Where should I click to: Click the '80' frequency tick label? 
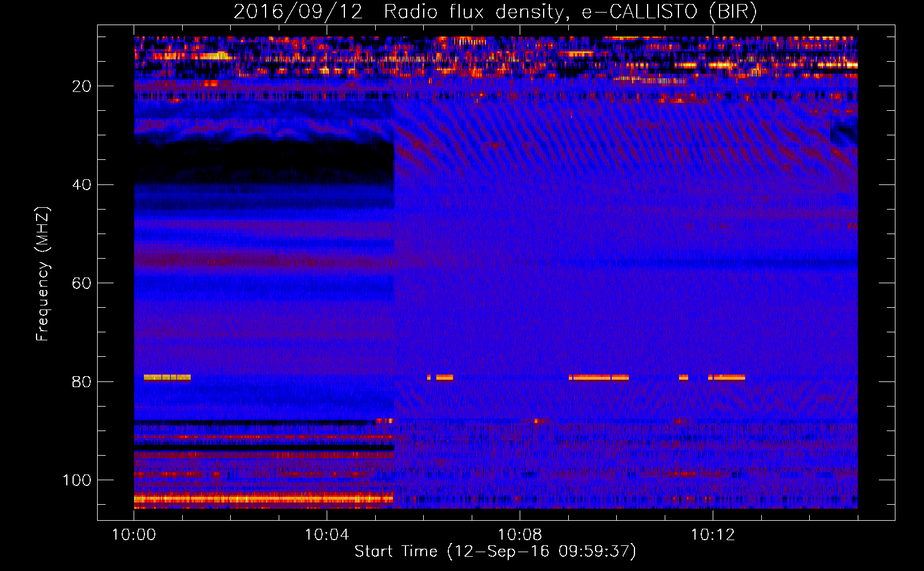[82, 382]
